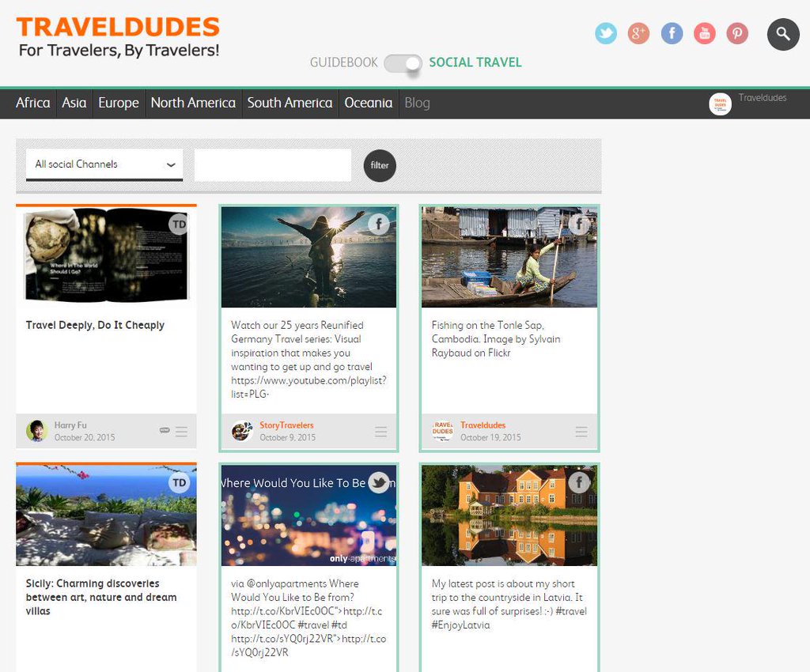Open the Sicily terrace thumbnail
This screenshot has width=810, height=672.
tap(107, 515)
